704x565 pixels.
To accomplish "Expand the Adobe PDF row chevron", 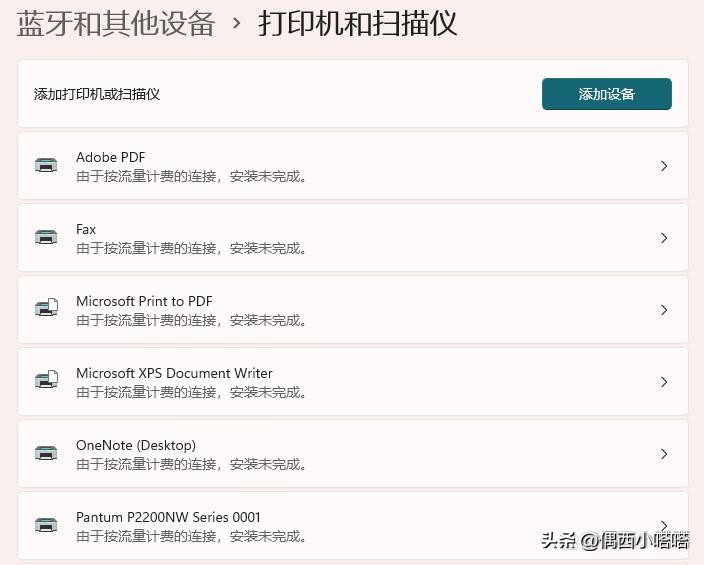I will click(664, 166).
